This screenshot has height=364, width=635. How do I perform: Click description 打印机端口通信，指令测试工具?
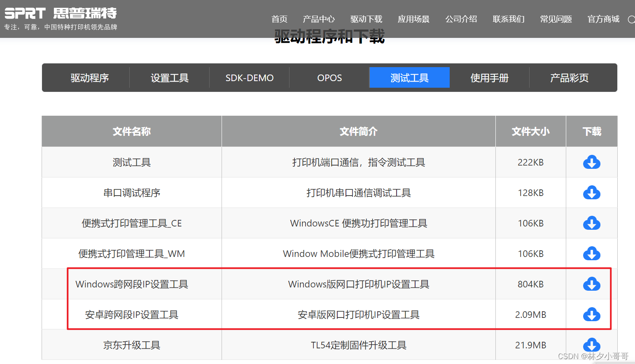359,162
